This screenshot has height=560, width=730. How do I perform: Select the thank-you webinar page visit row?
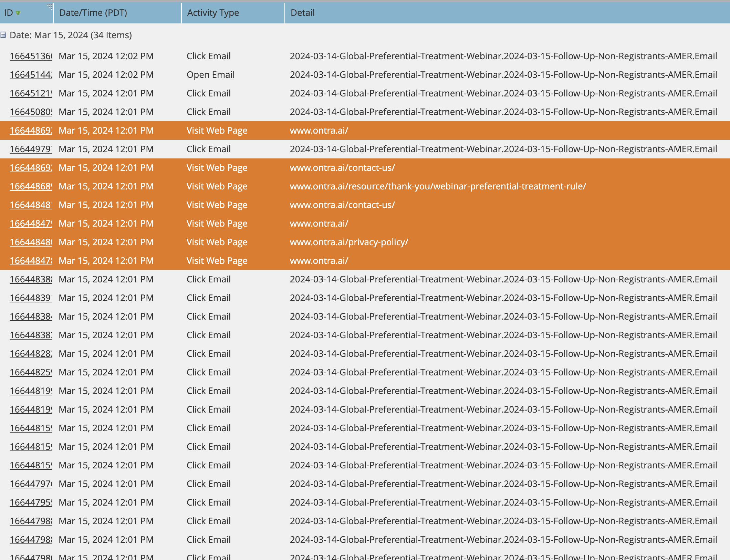pos(310,186)
